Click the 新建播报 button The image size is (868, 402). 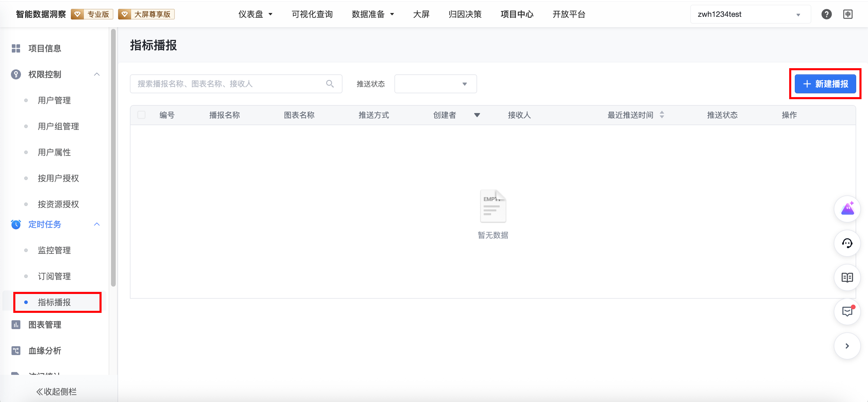click(825, 84)
